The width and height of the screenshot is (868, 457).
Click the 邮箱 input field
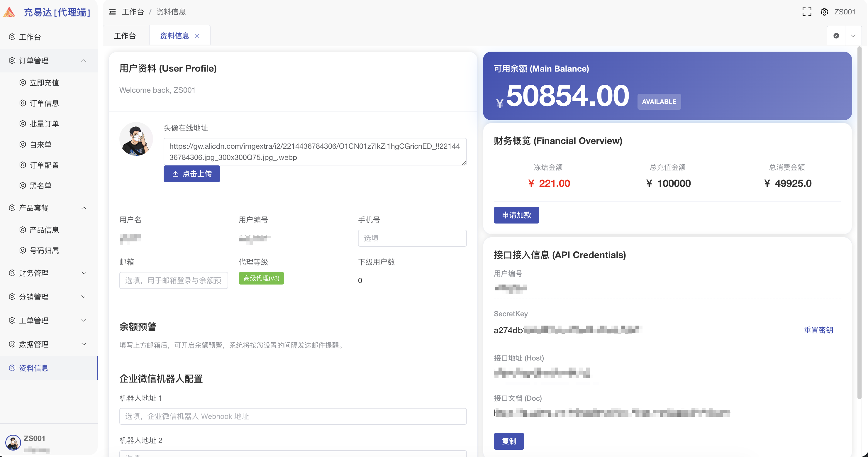tap(174, 280)
